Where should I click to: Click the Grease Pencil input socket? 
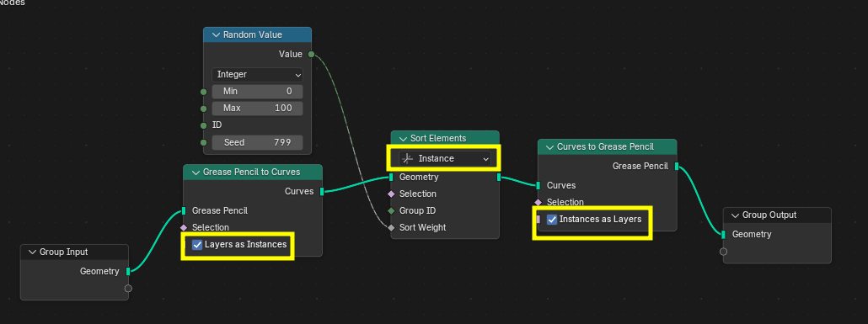[183, 210]
